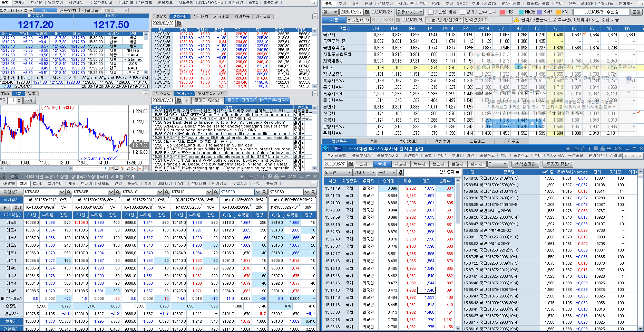Click favorite star in 3269 investor window
This screenshot has width=644, height=332.
(x=568, y=149)
